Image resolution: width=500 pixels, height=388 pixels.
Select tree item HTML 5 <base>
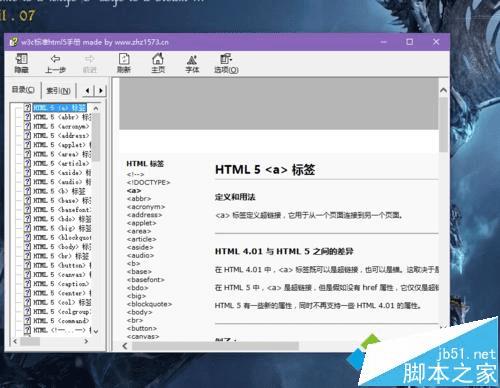point(62,200)
